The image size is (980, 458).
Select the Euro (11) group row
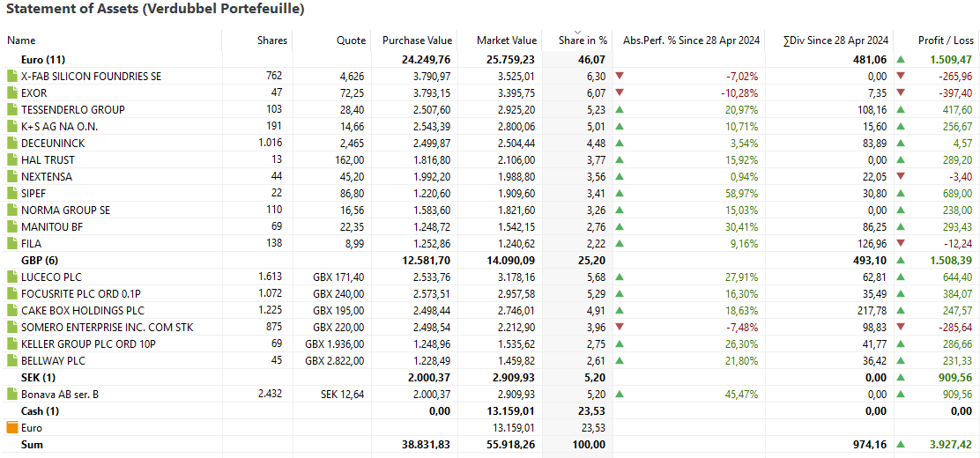coord(490,59)
